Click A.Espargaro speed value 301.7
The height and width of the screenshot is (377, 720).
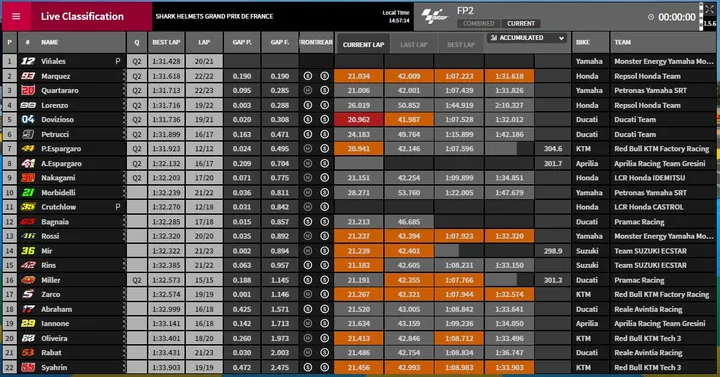click(x=553, y=163)
